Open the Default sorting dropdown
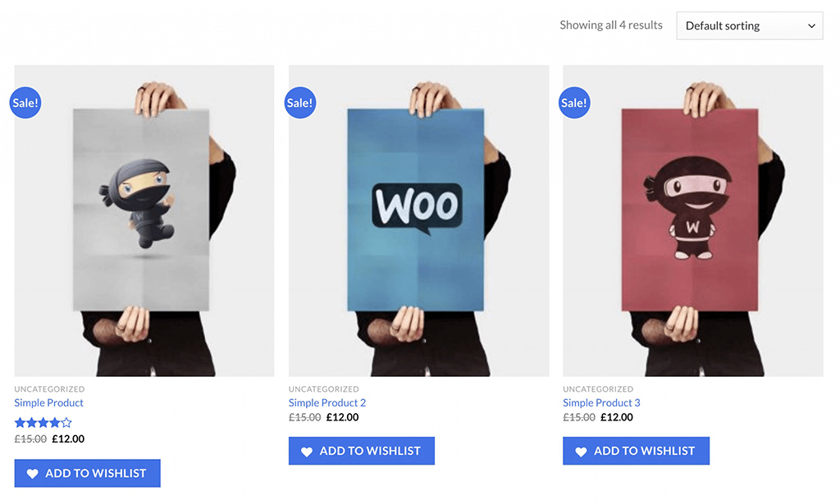The image size is (840, 504). pyautogui.click(x=750, y=25)
